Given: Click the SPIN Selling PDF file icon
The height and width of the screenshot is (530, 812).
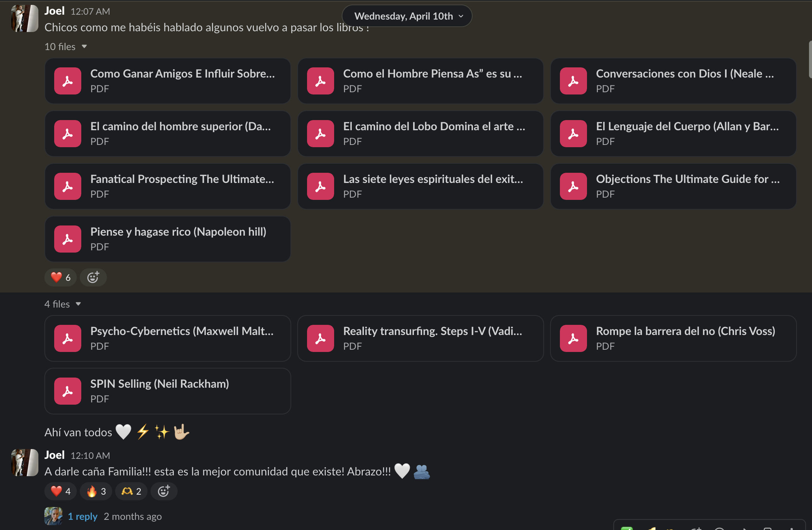Looking at the screenshot, I should coord(68,391).
